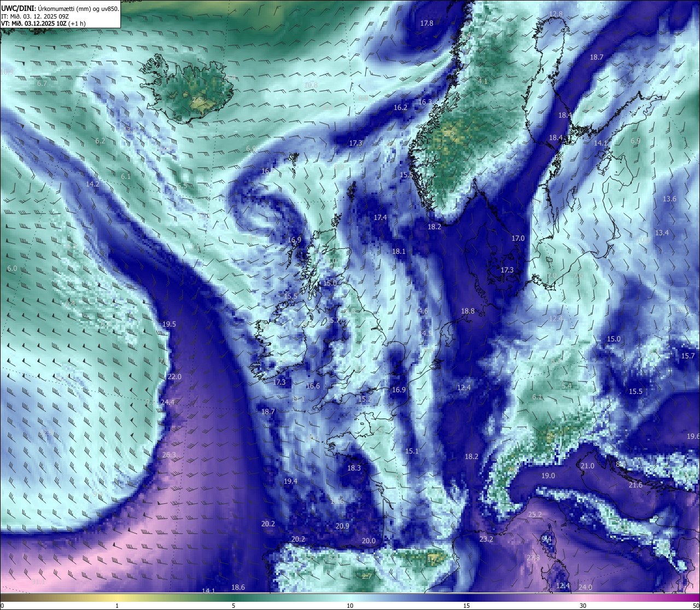
Task: Click the 17.4 value on the map
Action: [380, 218]
